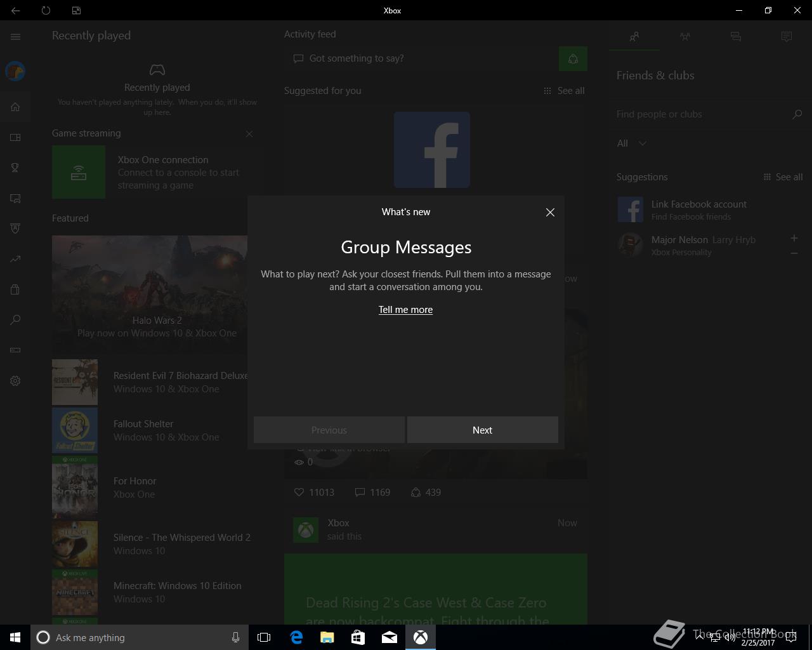Image resolution: width=812 pixels, height=650 pixels.
Task: Open Resident Evil 7 Biohazard Deluxe
Action: (x=150, y=382)
